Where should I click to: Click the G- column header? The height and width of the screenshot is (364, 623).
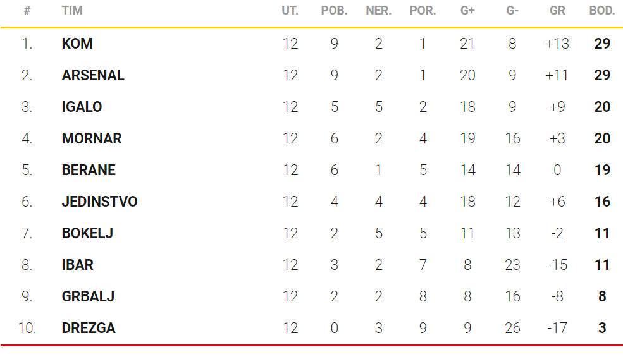click(x=512, y=11)
